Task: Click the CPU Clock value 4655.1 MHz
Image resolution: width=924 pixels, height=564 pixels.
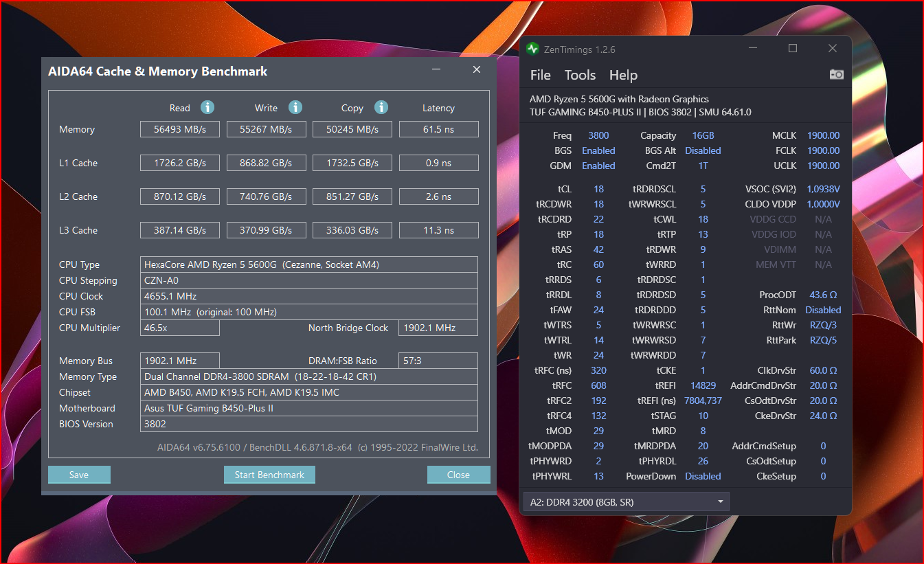Action: click(309, 296)
